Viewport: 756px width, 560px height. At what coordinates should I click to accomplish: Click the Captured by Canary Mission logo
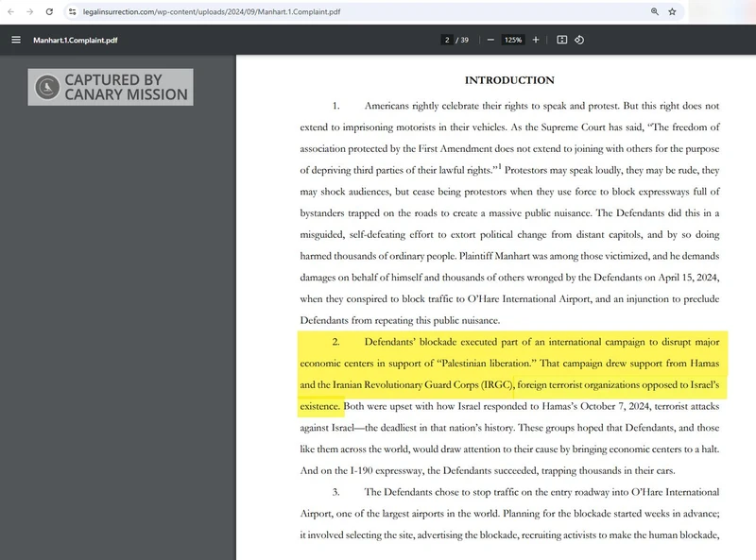pyautogui.click(x=111, y=87)
